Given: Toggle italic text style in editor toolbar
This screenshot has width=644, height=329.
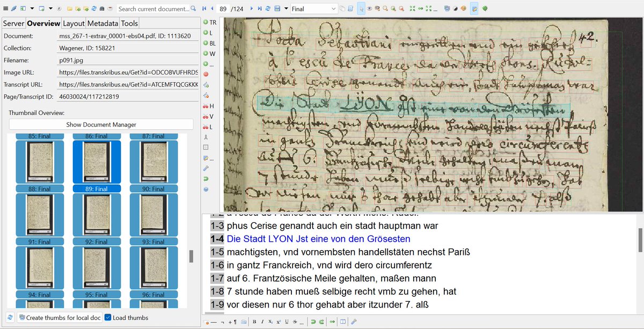Looking at the screenshot, I should point(262,322).
